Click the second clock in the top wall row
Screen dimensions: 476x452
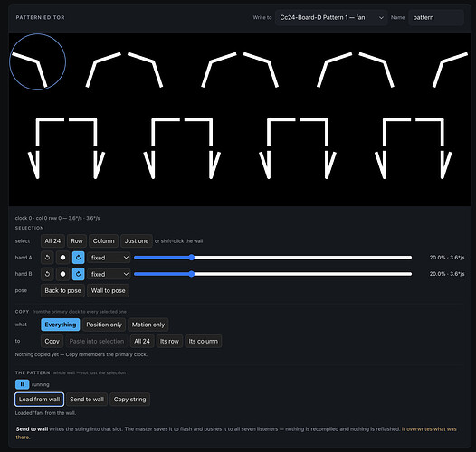95,61
